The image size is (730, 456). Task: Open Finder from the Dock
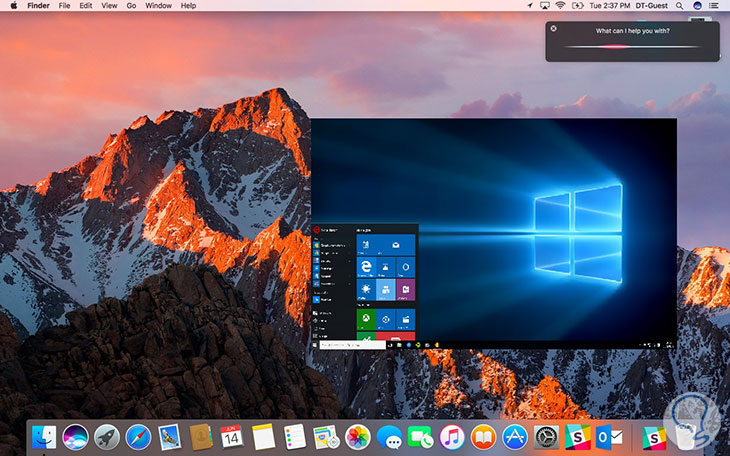click(x=44, y=437)
